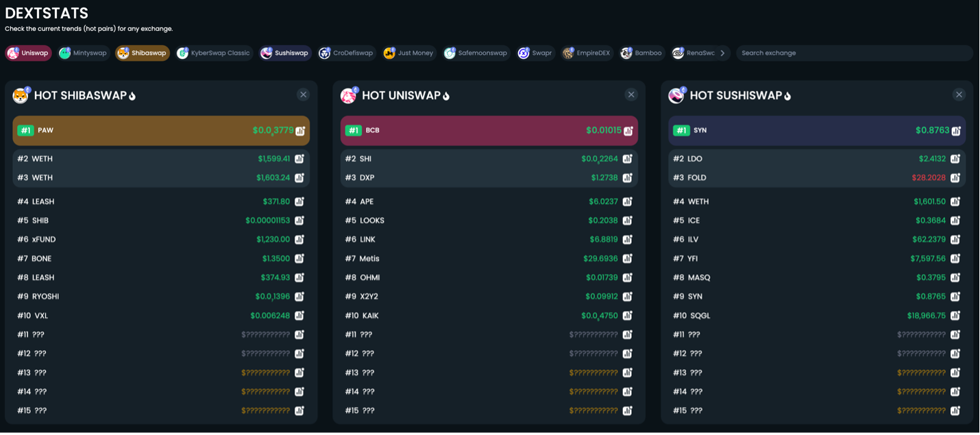
Task: Toggle the Just Money exchange chip
Action: pos(409,53)
